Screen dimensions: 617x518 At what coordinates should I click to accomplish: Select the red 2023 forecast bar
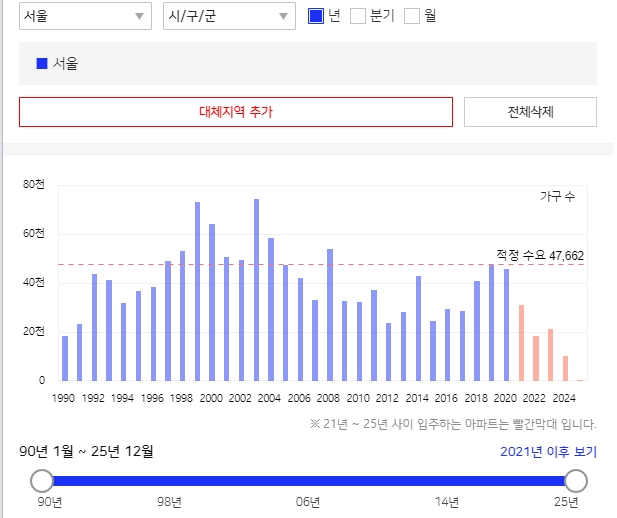coord(550,355)
